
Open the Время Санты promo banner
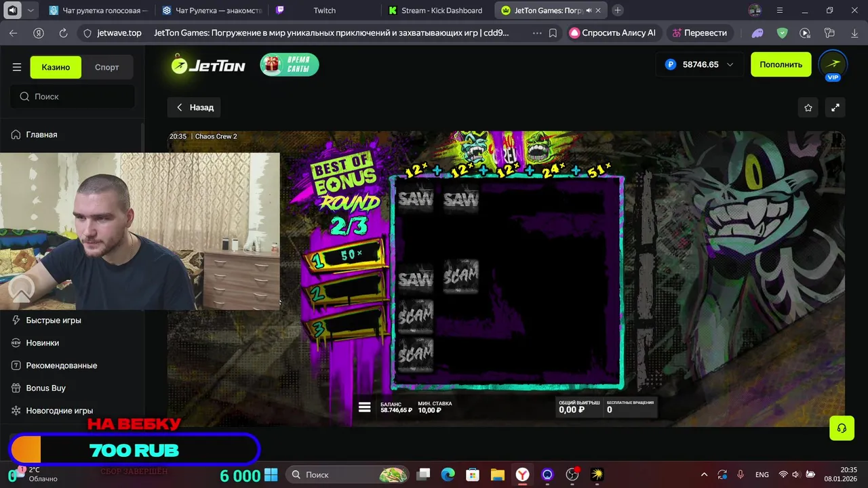[x=290, y=64]
